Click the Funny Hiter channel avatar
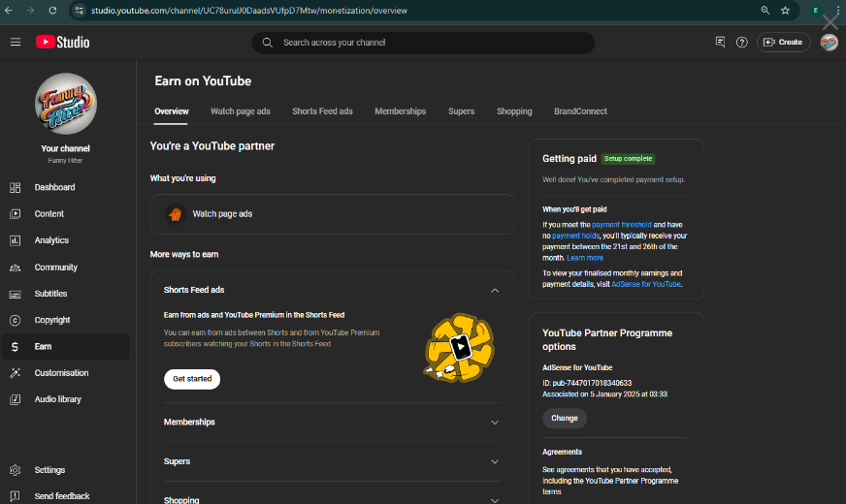The width and height of the screenshot is (846, 504). tap(66, 104)
